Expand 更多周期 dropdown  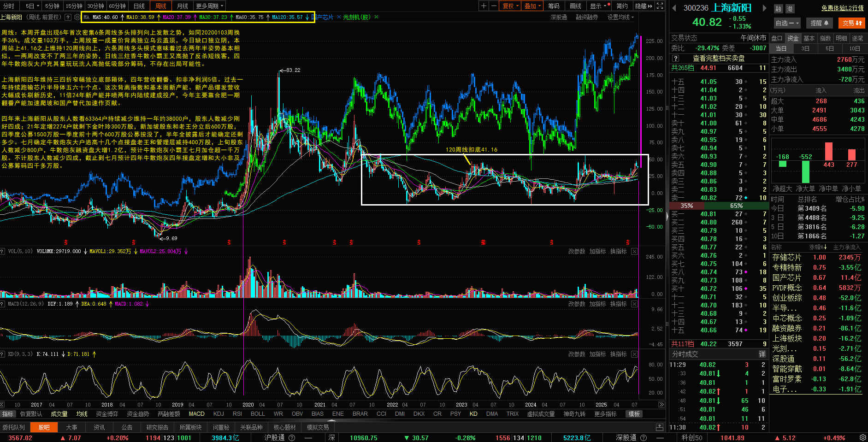tap(210, 6)
